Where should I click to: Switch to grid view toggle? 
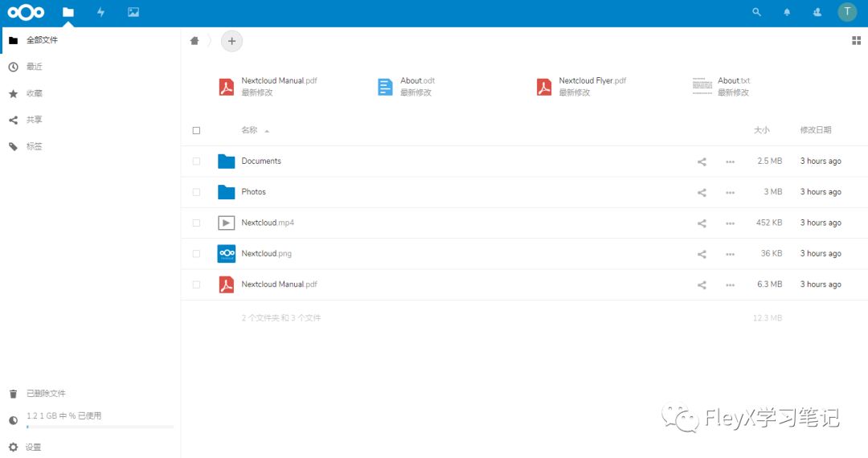[x=856, y=40]
